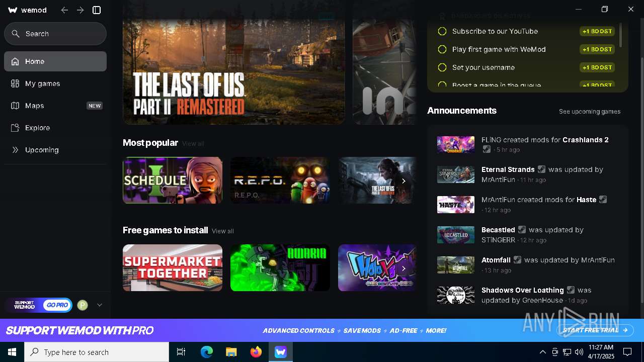
Task: Click the Search field in sidebar
Action: tap(55, 34)
